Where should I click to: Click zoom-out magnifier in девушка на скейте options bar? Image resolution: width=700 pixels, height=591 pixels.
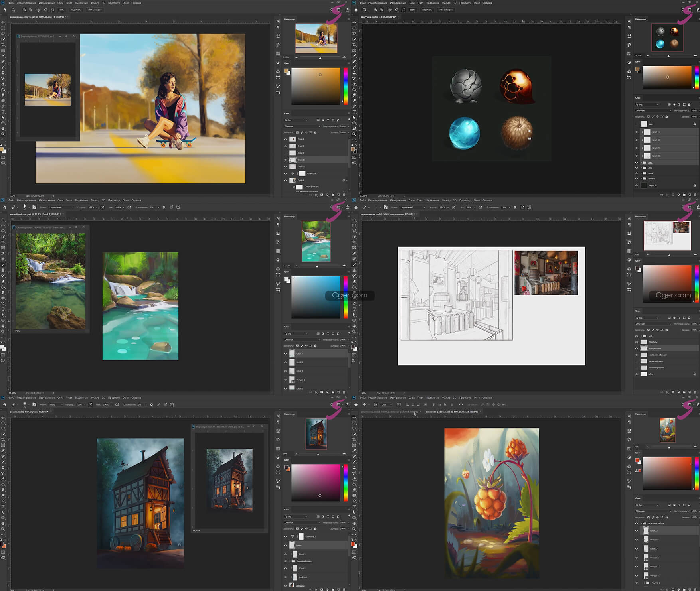[31, 10]
